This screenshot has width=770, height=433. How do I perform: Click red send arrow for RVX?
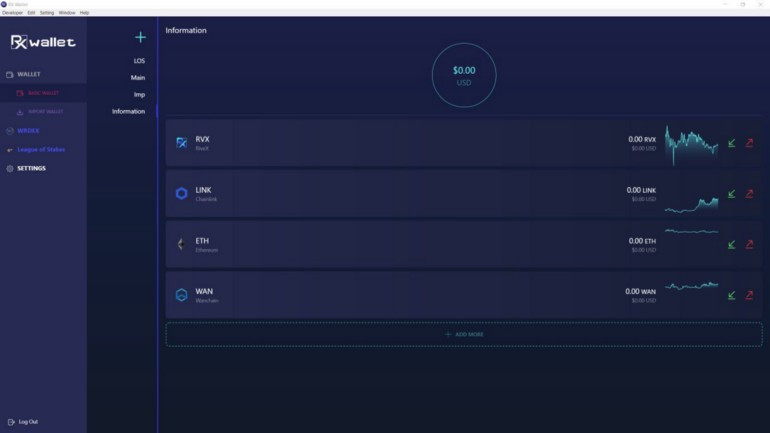click(749, 143)
